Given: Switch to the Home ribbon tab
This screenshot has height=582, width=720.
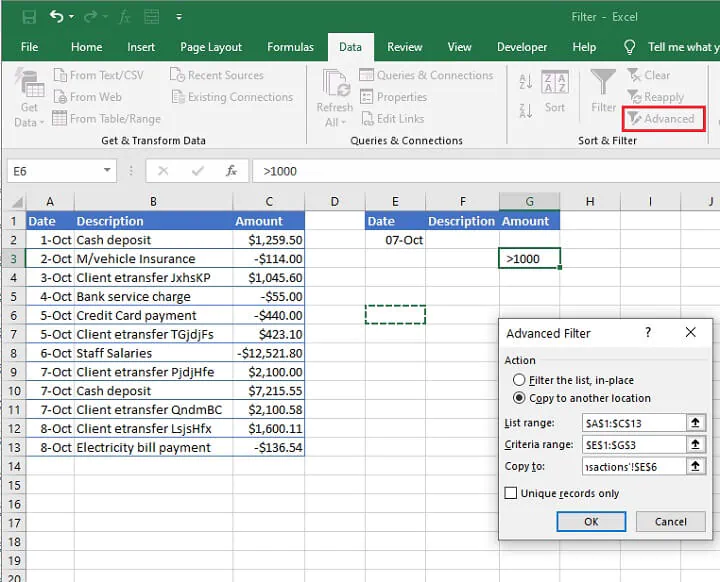Looking at the screenshot, I should coord(86,47).
